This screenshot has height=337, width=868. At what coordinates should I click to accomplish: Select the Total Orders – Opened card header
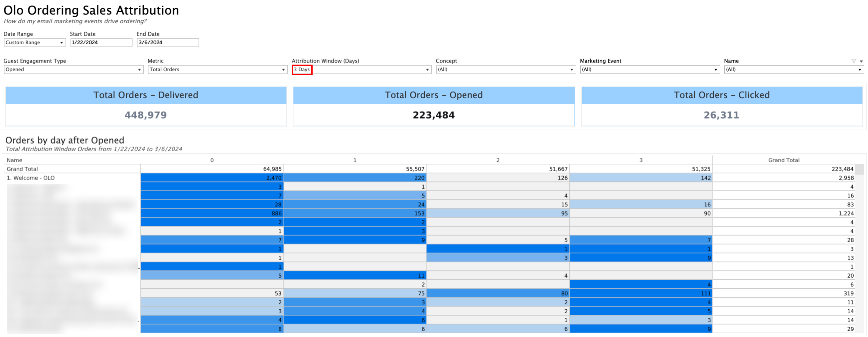[x=434, y=95]
